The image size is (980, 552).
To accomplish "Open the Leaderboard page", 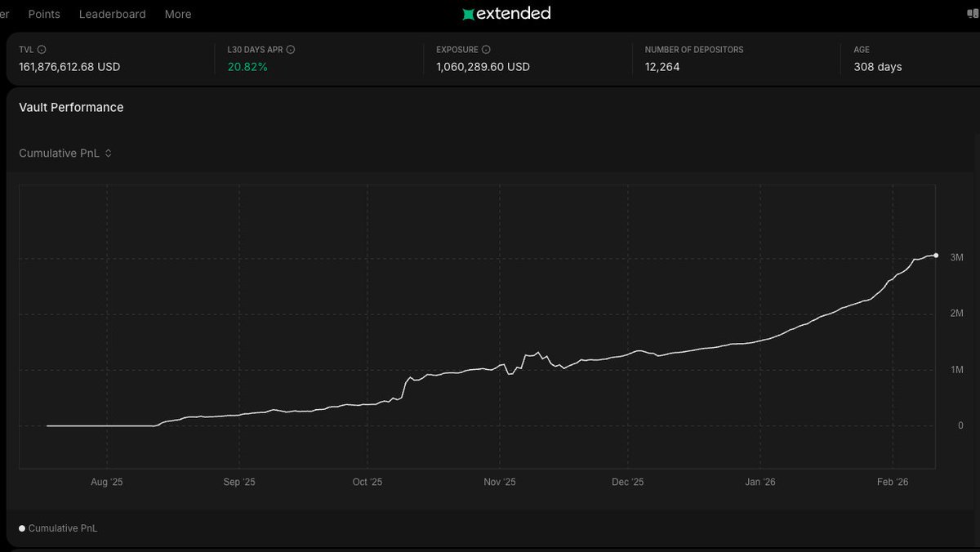I will click(113, 14).
